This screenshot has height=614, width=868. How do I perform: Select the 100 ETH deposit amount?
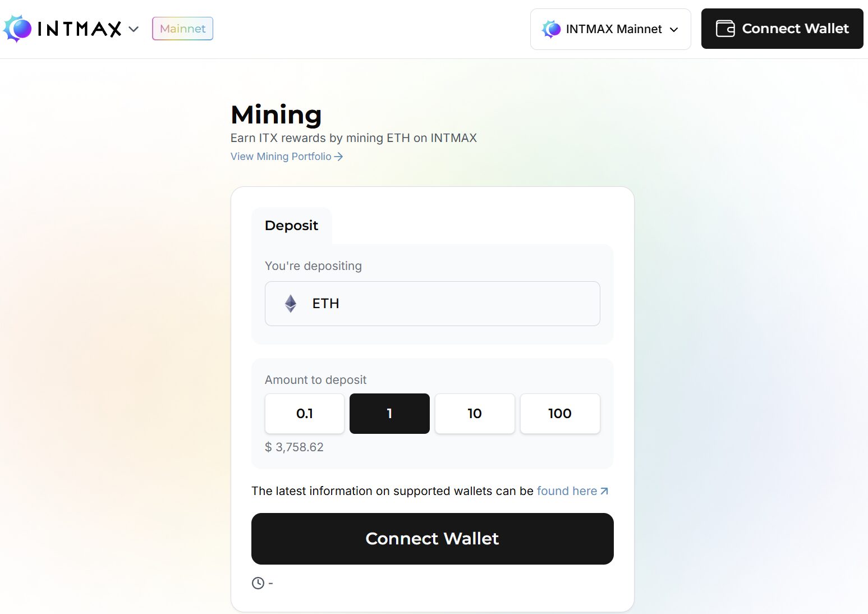pyautogui.click(x=559, y=414)
